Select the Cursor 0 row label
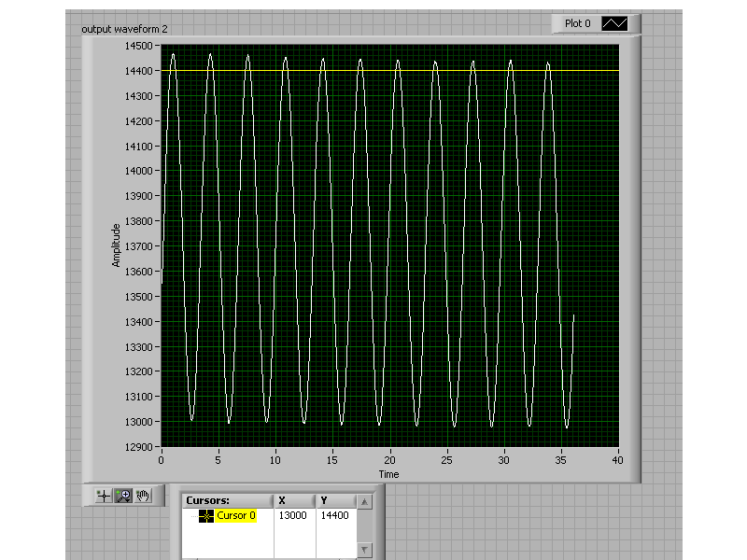Image resolution: width=747 pixels, height=560 pixels. 236,516
